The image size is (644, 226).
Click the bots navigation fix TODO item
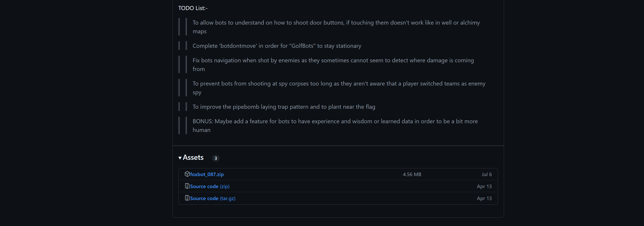pos(333,60)
